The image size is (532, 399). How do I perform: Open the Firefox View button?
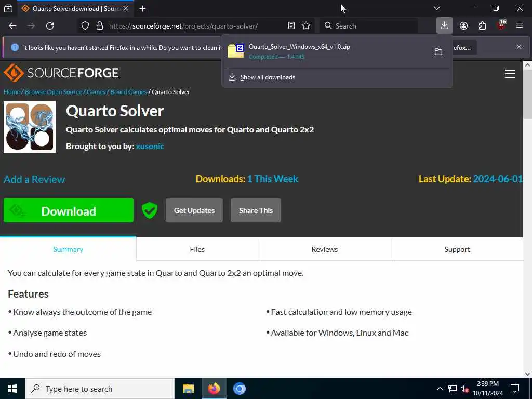point(8,8)
